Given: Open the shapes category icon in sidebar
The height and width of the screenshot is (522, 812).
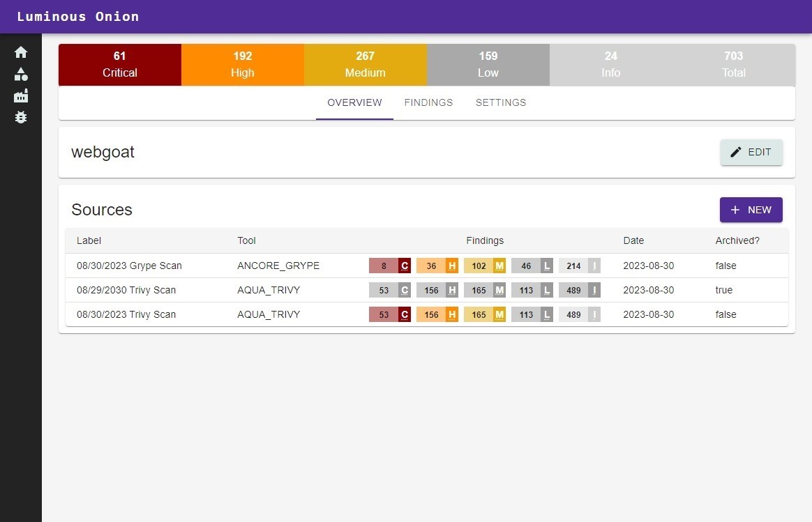Looking at the screenshot, I should pyautogui.click(x=21, y=75).
